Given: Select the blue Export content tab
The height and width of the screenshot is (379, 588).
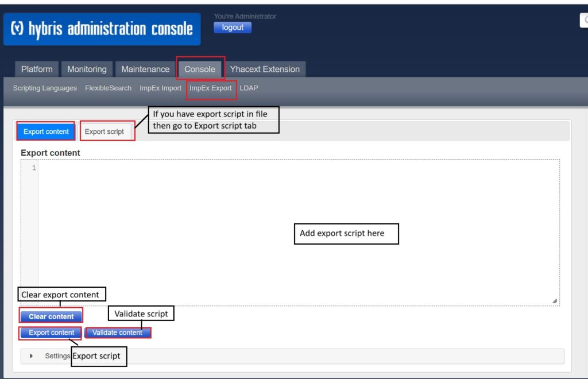Looking at the screenshot, I should click(x=46, y=132).
